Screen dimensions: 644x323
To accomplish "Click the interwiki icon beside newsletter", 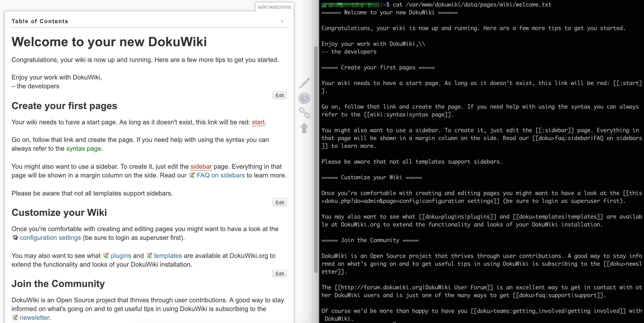I will tap(15, 317).
